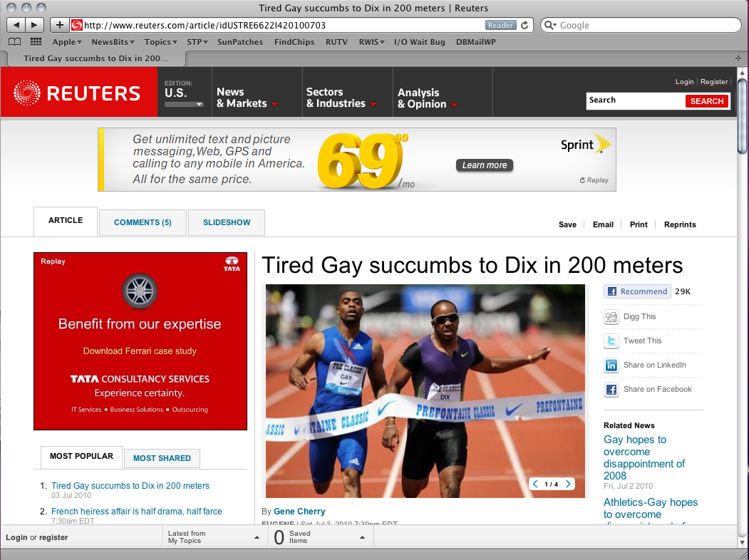Click the Share on LinkedIn icon
This screenshot has height=560, width=749.
[611, 365]
